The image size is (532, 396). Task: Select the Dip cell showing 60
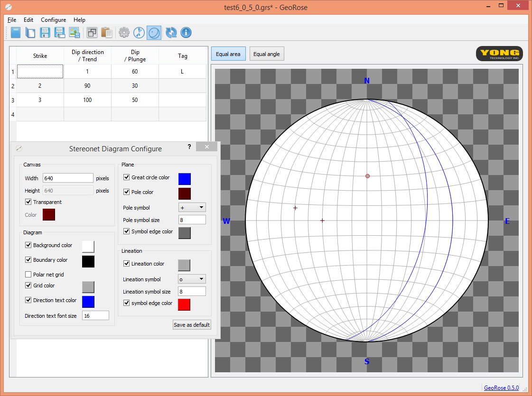tap(135, 72)
